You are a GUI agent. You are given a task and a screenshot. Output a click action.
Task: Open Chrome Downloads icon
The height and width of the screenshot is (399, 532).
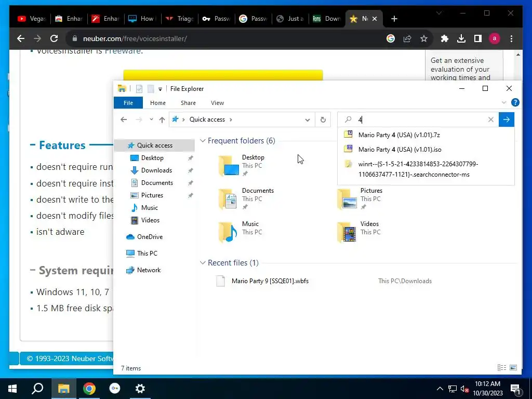[461, 38]
